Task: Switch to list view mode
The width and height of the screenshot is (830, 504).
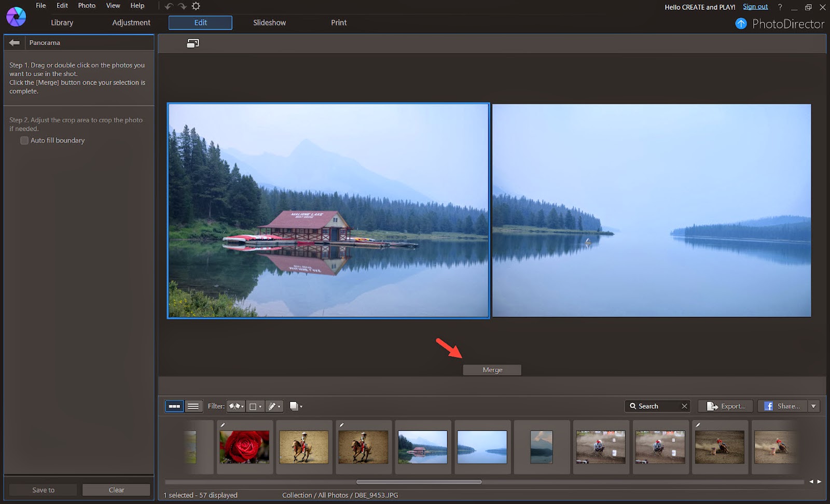Action: (193, 406)
